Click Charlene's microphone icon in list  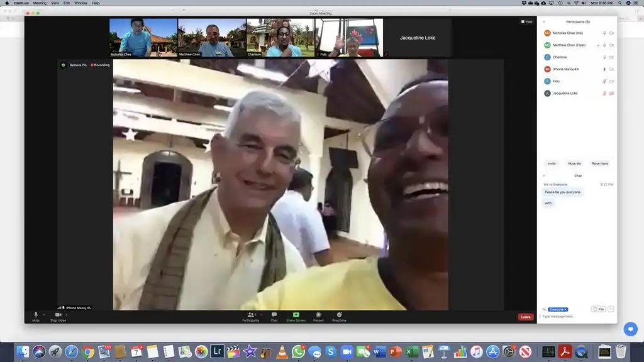tap(604, 57)
